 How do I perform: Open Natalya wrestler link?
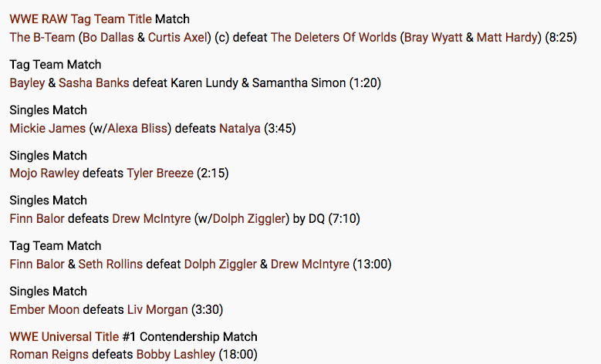[240, 128]
